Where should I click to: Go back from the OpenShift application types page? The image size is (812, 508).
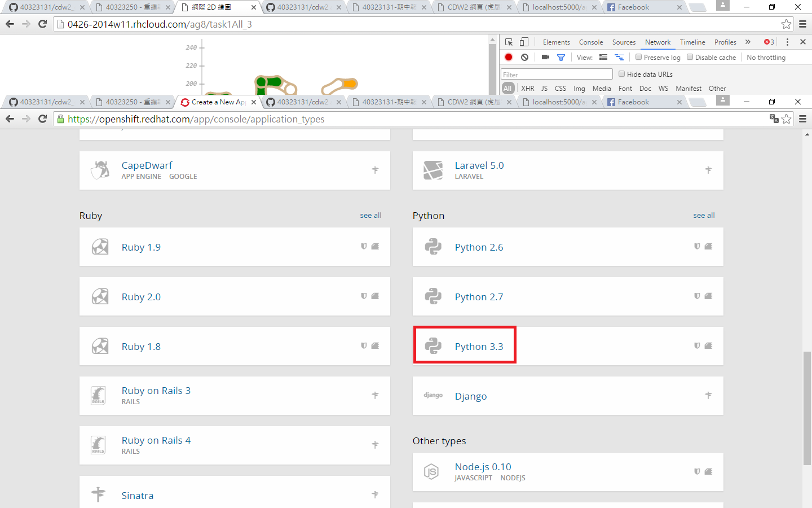point(10,119)
